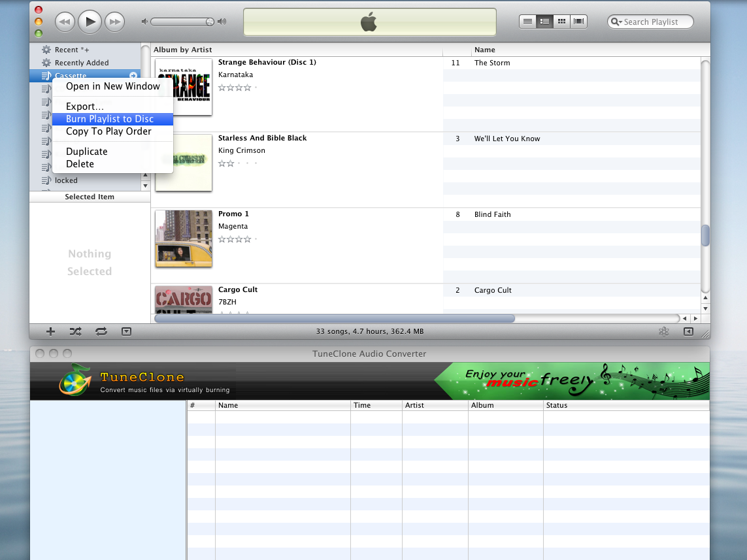747x560 pixels.
Task: Choose Burn Playlist to Disc
Action: pyautogui.click(x=112, y=119)
